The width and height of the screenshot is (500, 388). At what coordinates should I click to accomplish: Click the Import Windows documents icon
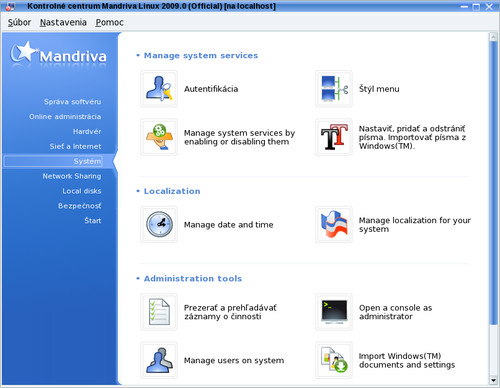334,360
